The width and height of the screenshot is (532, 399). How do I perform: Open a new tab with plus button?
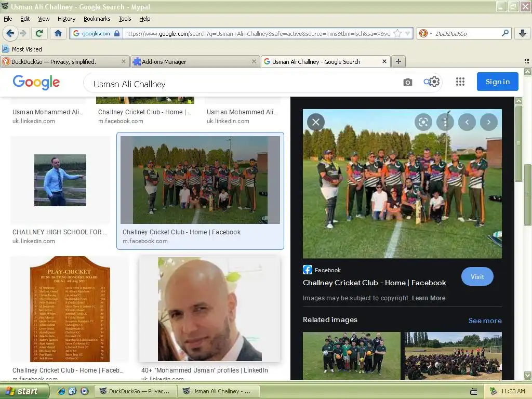point(398,61)
